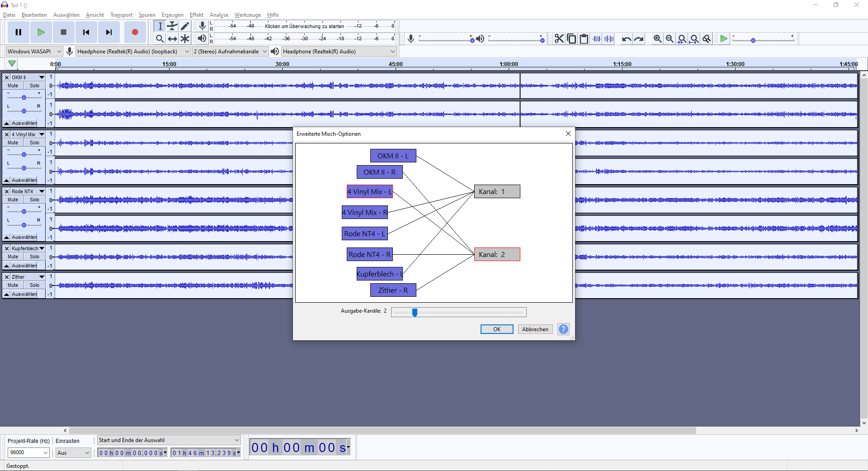Toggle Mute on Zither track
Screen dimensions: 868x471
13,285
